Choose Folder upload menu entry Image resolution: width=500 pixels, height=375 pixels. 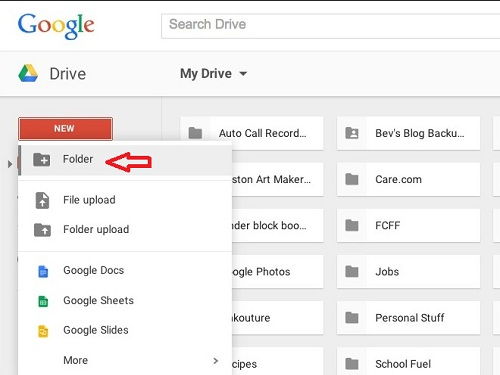tap(125, 229)
